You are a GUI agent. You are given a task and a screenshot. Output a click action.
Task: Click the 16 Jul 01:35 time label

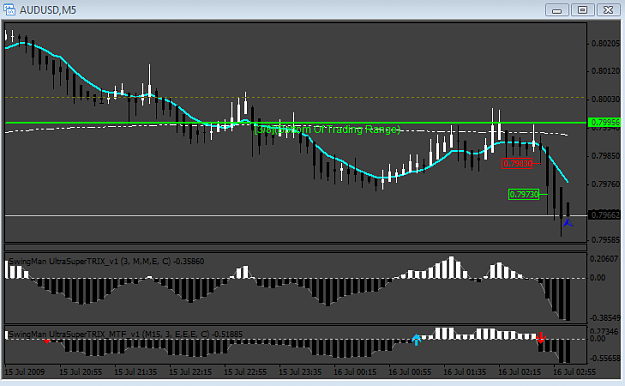(465, 372)
